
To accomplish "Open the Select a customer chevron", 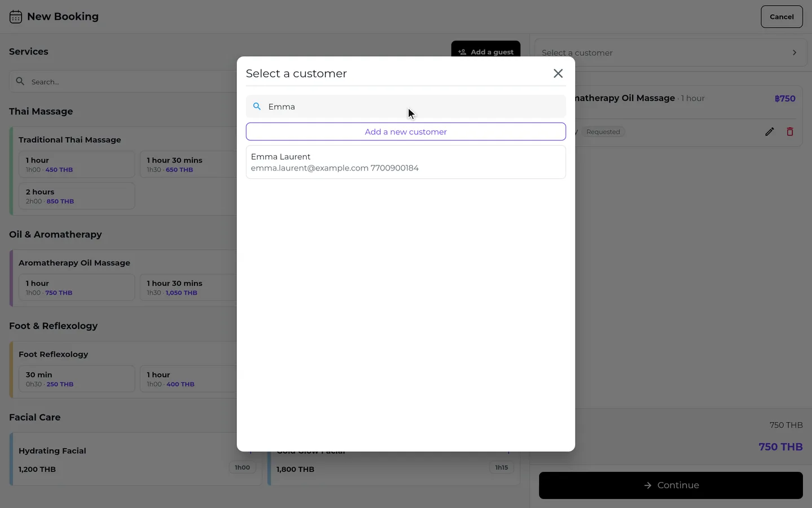I will pyautogui.click(x=795, y=52).
